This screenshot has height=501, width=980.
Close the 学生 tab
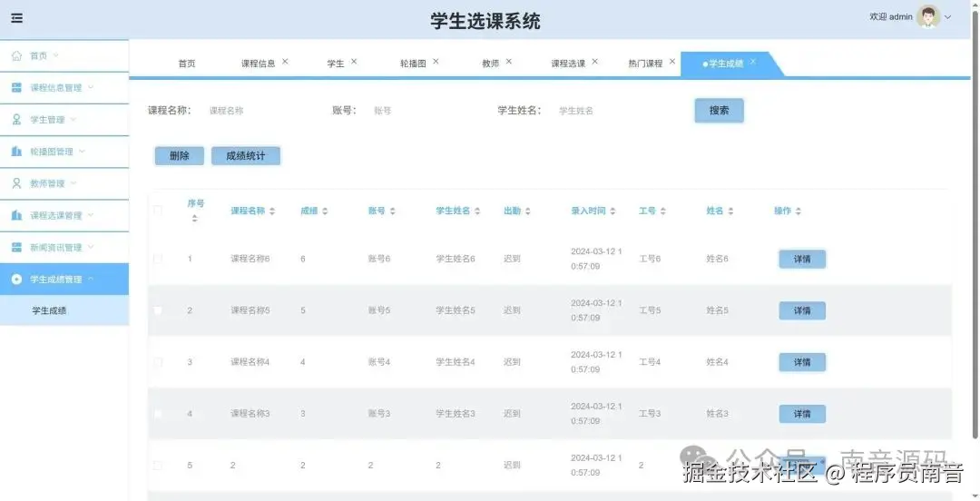(x=354, y=62)
